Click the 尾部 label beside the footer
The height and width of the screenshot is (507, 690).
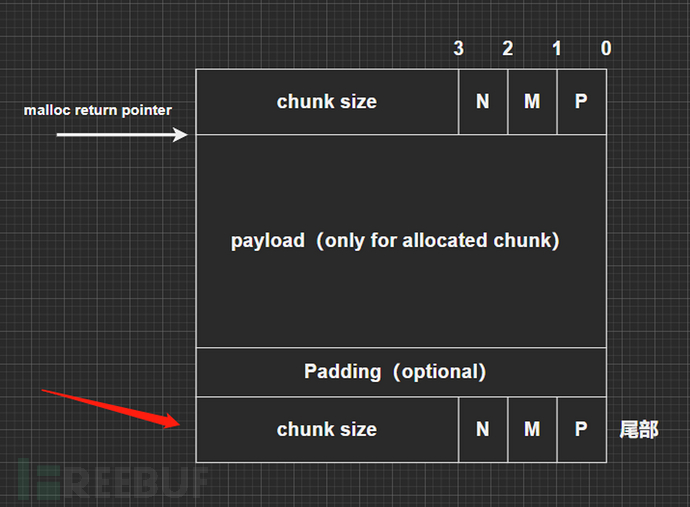point(639,430)
